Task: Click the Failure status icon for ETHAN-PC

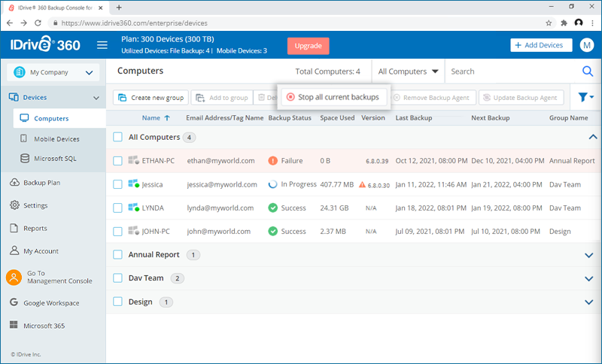Action: [272, 161]
